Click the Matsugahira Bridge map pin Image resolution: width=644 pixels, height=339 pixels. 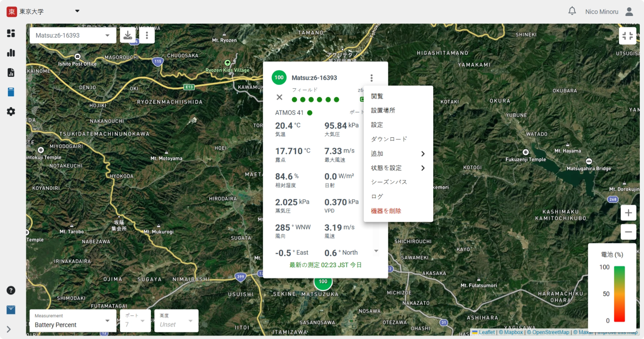click(589, 161)
